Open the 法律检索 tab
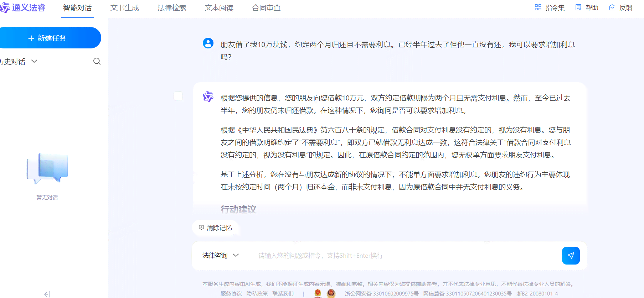The height and width of the screenshot is (298, 644). [172, 8]
